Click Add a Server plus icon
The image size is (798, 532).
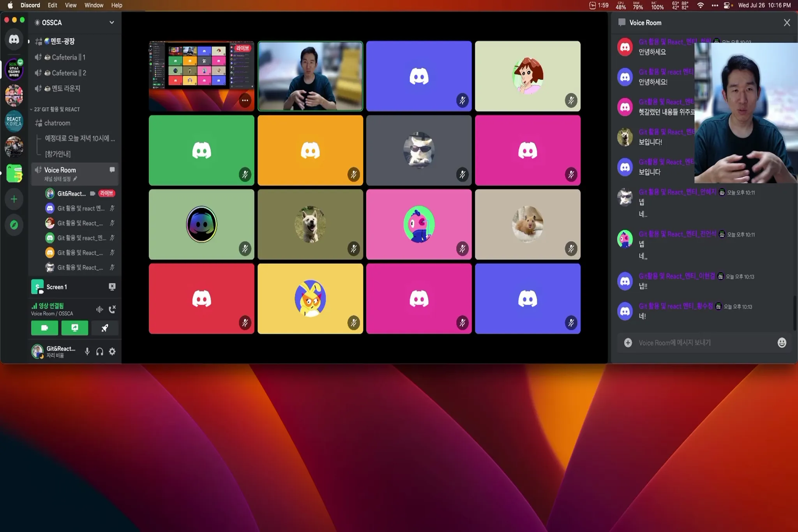[14, 199]
